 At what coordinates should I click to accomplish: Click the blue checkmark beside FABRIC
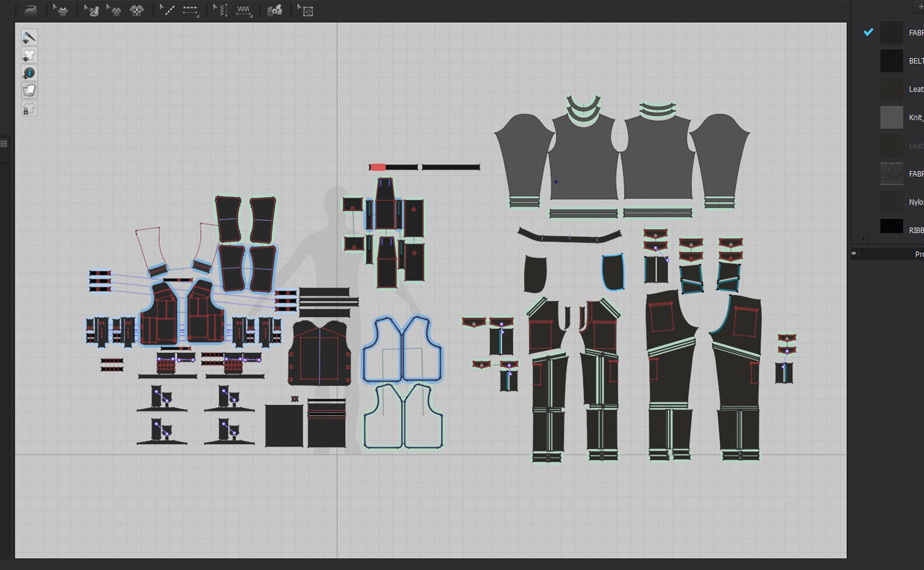click(x=868, y=32)
